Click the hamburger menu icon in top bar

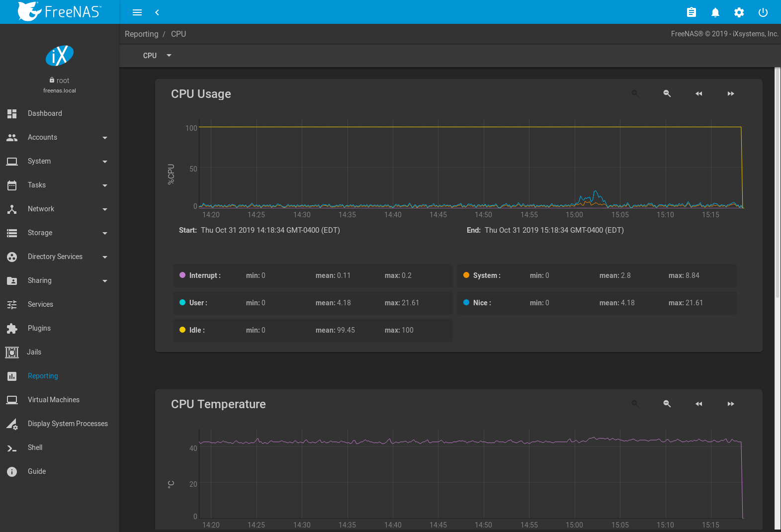137,12
